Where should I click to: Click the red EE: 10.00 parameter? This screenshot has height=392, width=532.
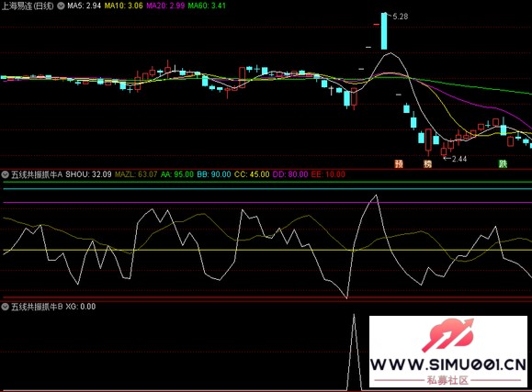coord(328,174)
